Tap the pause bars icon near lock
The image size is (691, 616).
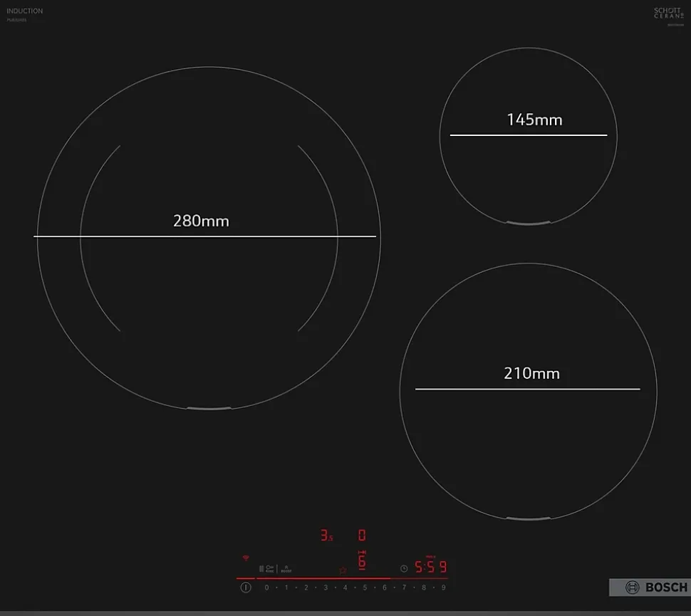coord(261,569)
